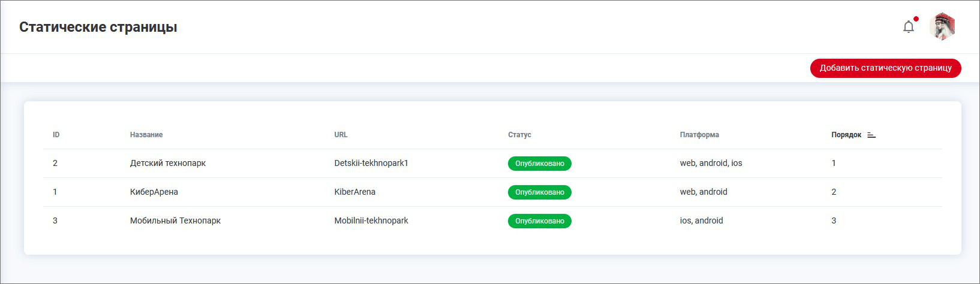980x284 pixels.
Task: Click the Статус column header
Action: [x=519, y=135]
